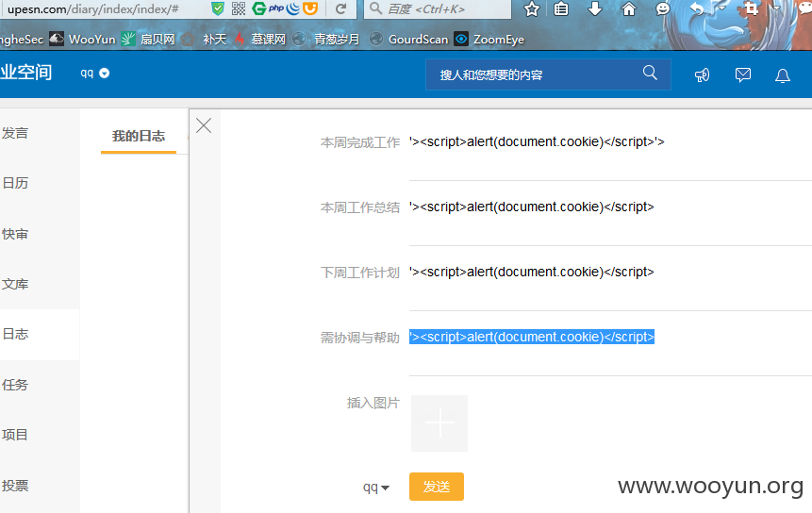The width and height of the screenshot is (812, 513).
Task: Close the diary form with the X
Action: [x=204, y=125]
